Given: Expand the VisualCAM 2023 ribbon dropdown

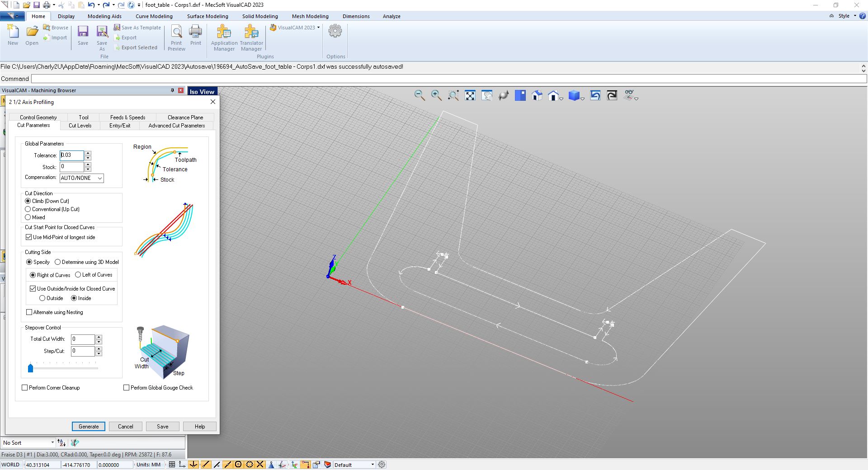Looking at the screenshot, I should [319, 28].
